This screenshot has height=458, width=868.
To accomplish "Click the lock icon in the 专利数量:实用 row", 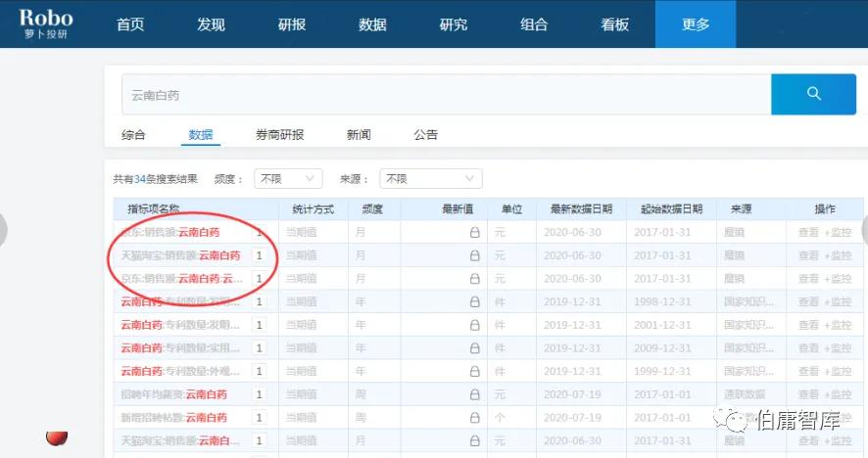I will point(474,348).
